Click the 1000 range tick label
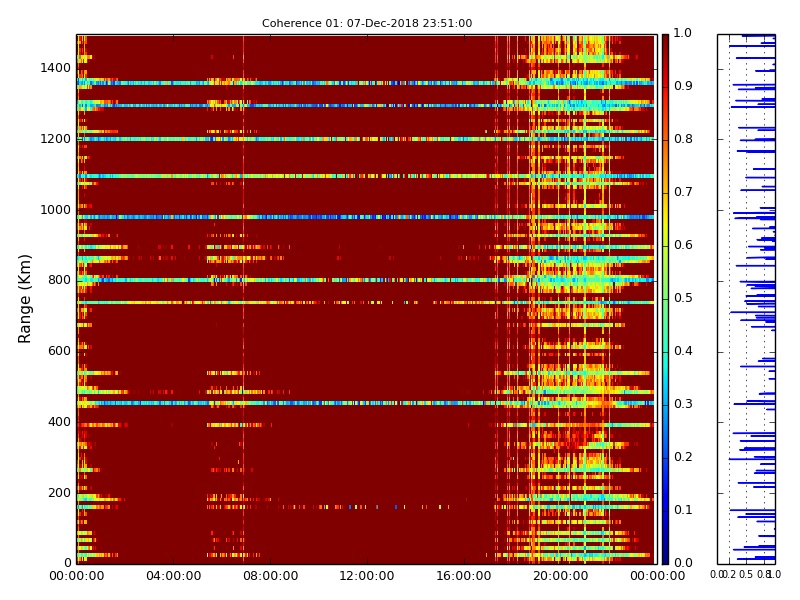Screen dimensions: 800x600 coord(55,210)
